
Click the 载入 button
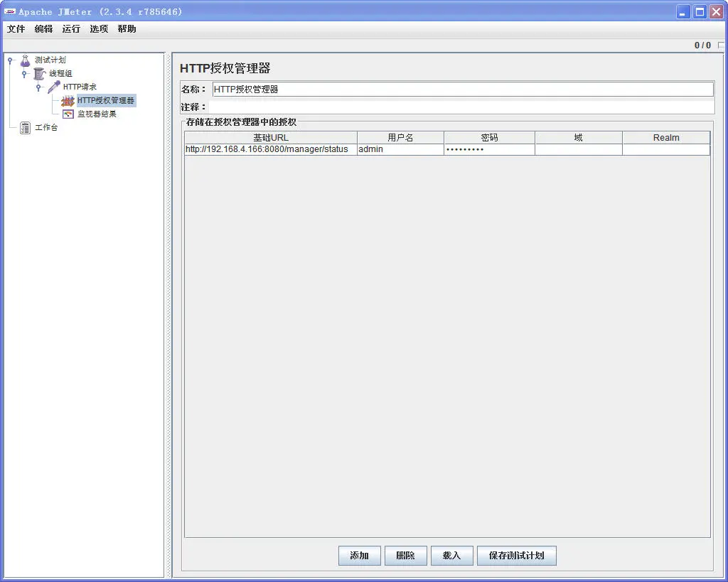451,556
